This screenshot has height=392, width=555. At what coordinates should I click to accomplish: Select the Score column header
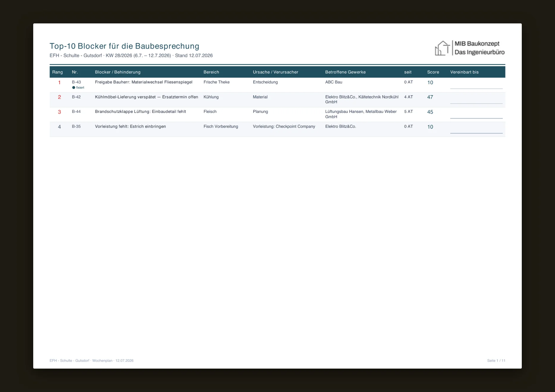click(433, 72)
